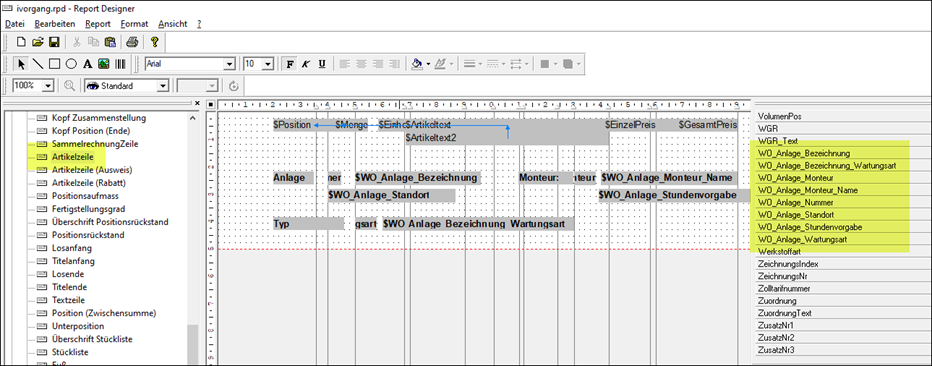Select the arrow pointer tool
The height and width of the screenshot is (366, 932).
(x=21, y=64)
